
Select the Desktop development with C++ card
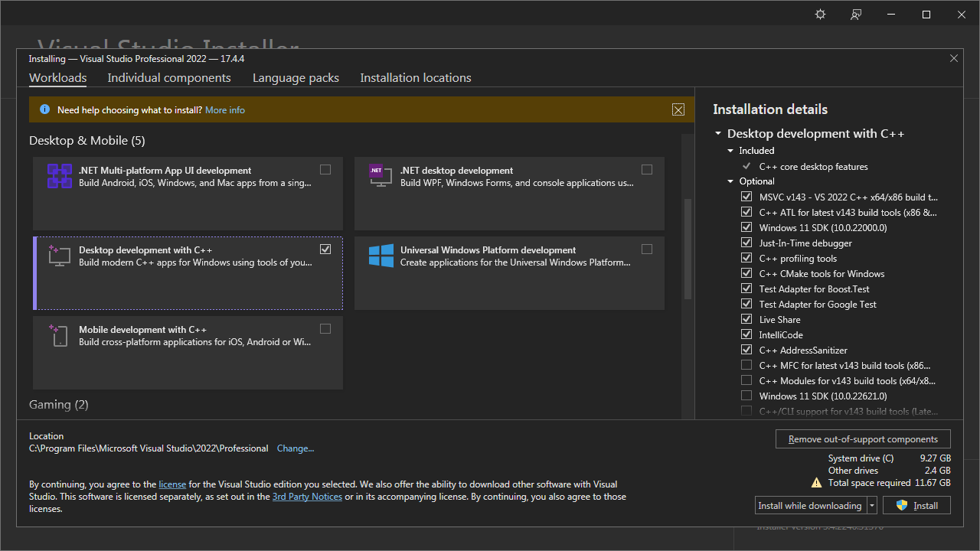(x=188, y=273)
